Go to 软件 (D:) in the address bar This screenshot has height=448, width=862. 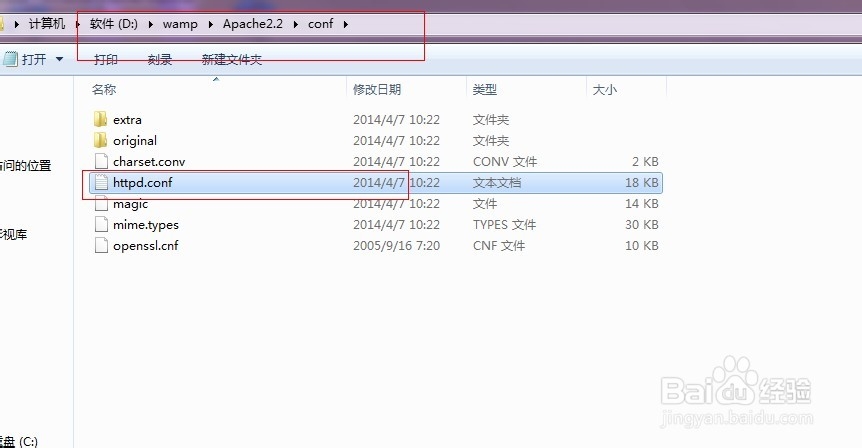coord(114,24)
